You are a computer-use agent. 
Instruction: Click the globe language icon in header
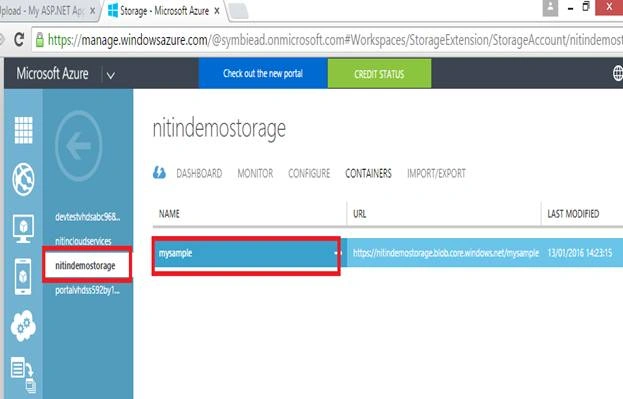[617, 73]
